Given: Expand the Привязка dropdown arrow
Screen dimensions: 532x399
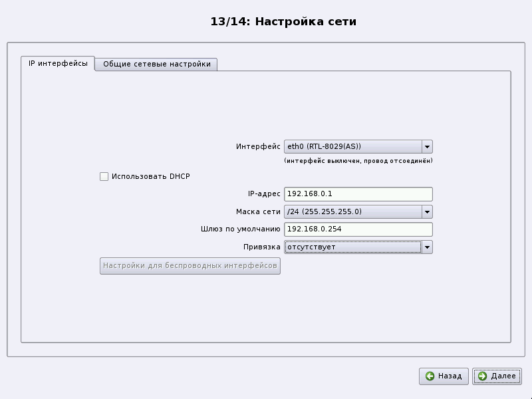Looking at the screenshot, I should click(x=427, y=247).
